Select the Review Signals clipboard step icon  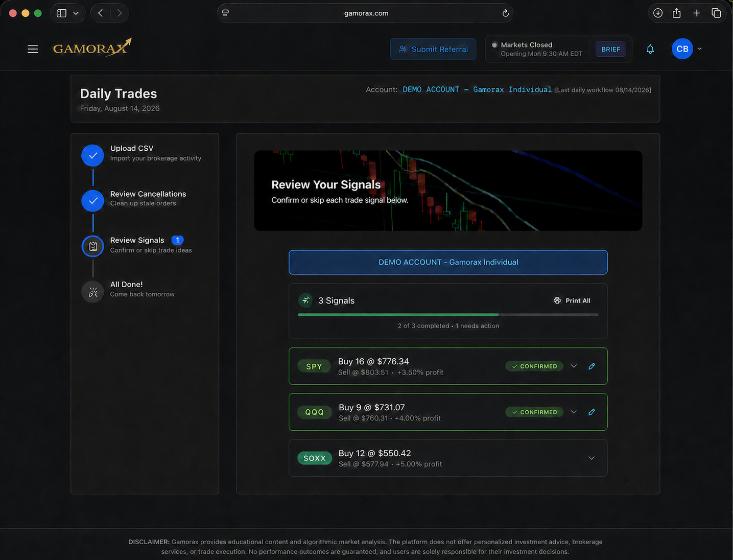pyautogui.click(x=93, y=246)
